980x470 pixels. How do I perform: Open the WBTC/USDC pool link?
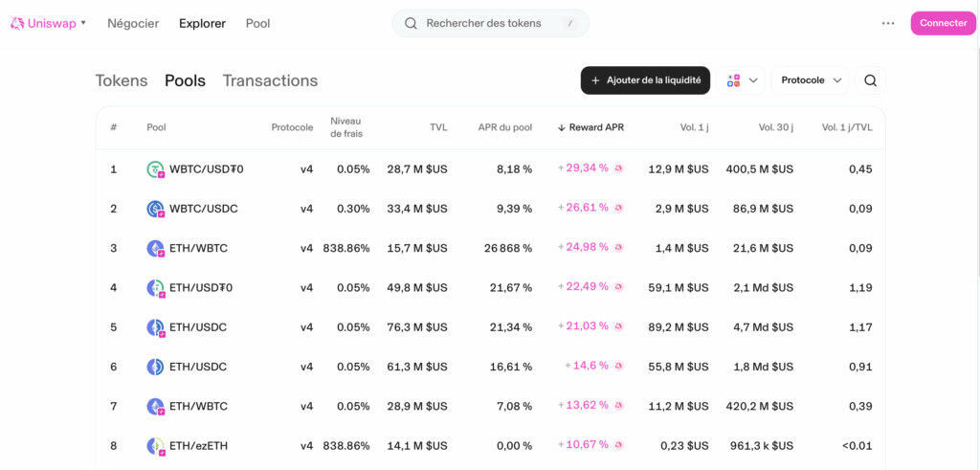point(203,209)
